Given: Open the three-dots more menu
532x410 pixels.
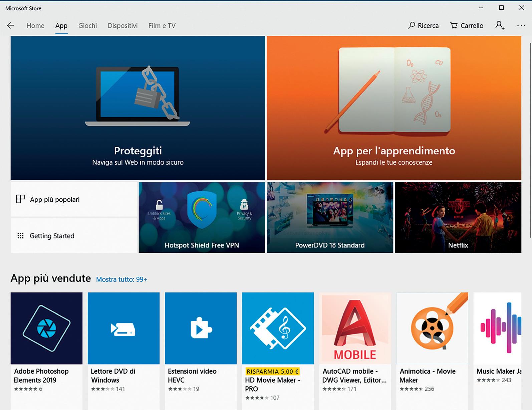Looking at the screenshot, I should click(521, 26).
